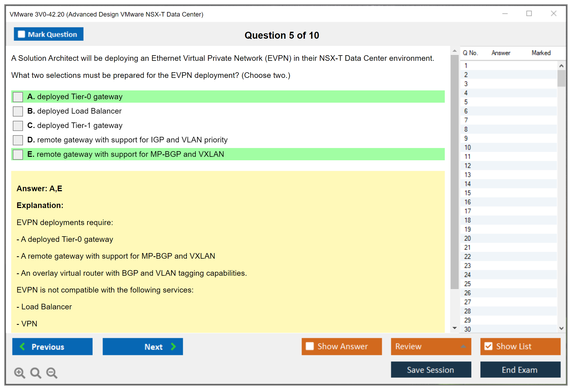Viewport: 574px width, 392px height.
Task: Click the Marked column header
Action: pos(541,53)
